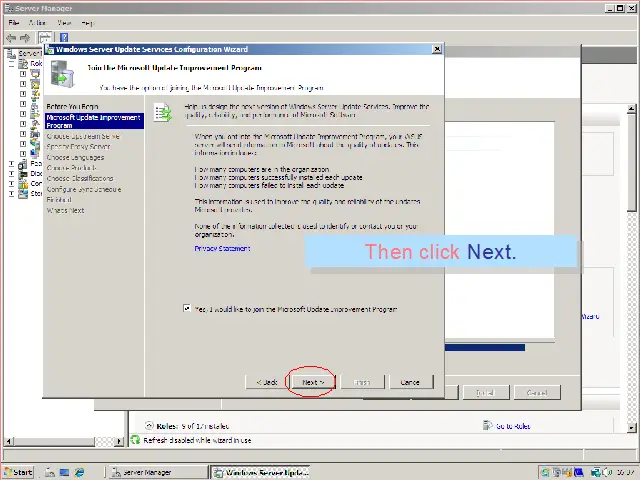The height and width of the screenshot is (480, 640).
Task: Switch to Windows Server Update taskbar button
Action: (260, 472)
